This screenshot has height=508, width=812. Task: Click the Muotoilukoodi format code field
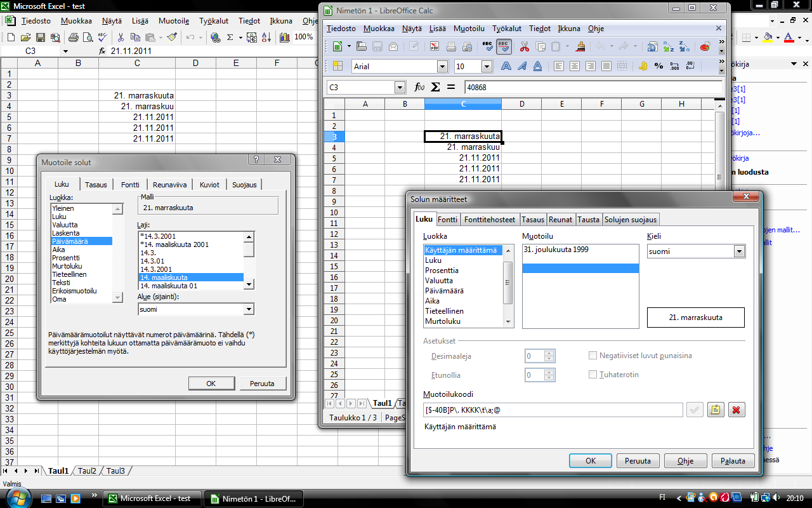pos(553,410)
